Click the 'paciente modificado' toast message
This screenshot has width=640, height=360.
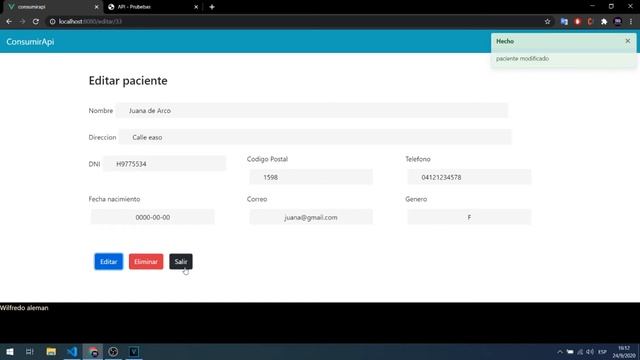tap(522, 59)
